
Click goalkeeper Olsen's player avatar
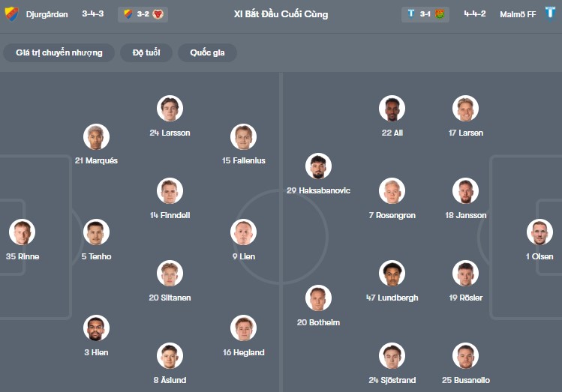click(x=539, y=232)
